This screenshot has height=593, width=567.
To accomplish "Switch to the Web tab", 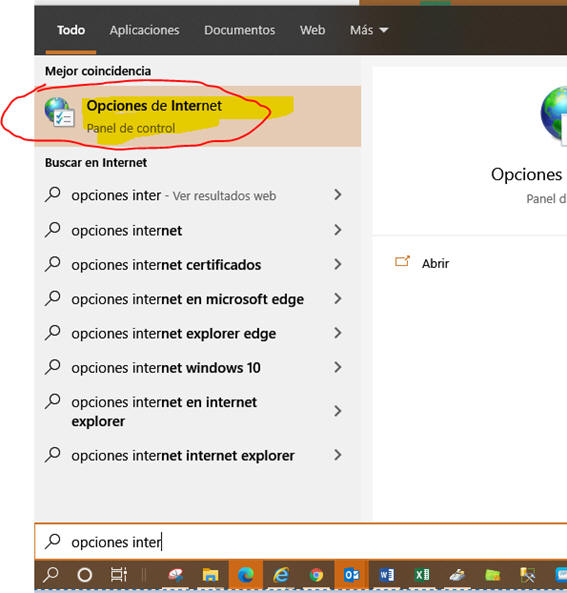I will (312, 30).
